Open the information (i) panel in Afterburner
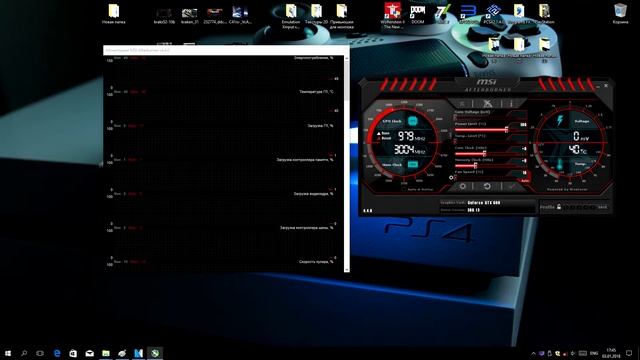 pyautogui.click(x=511, y=103)
